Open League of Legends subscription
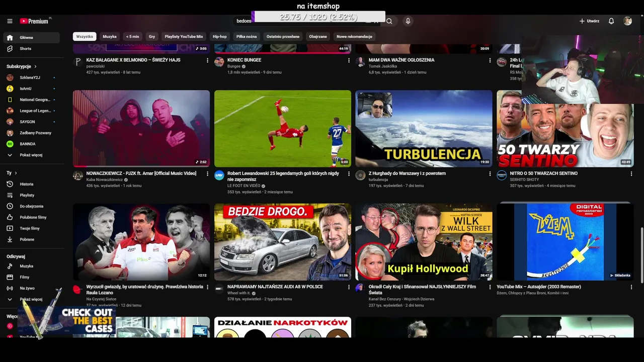The width and height of the screenshot is (644, 362). coord(31,111)
